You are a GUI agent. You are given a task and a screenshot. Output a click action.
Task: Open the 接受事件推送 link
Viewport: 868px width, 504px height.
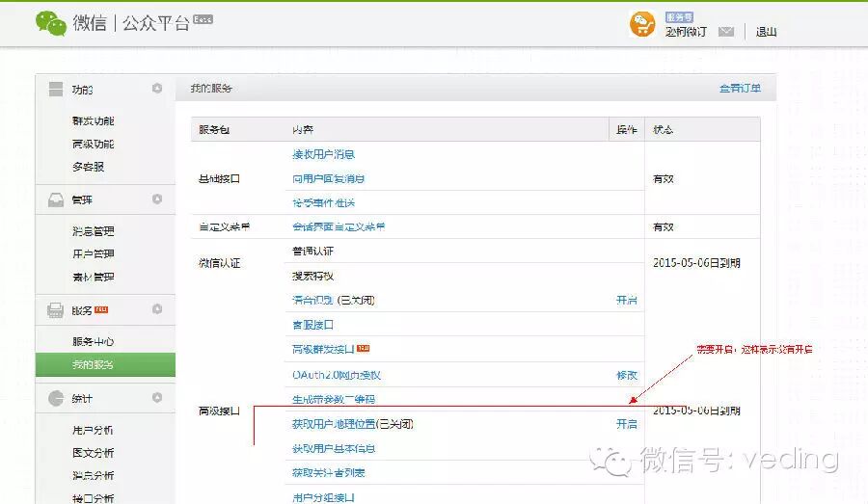pyautogui.click(x=323, y=203)
